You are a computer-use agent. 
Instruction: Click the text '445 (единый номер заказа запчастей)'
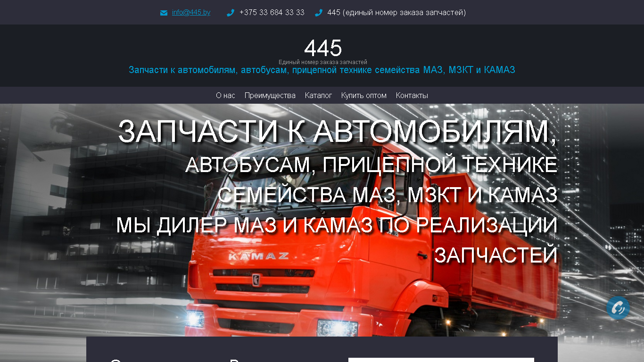(x=396, y=12)
